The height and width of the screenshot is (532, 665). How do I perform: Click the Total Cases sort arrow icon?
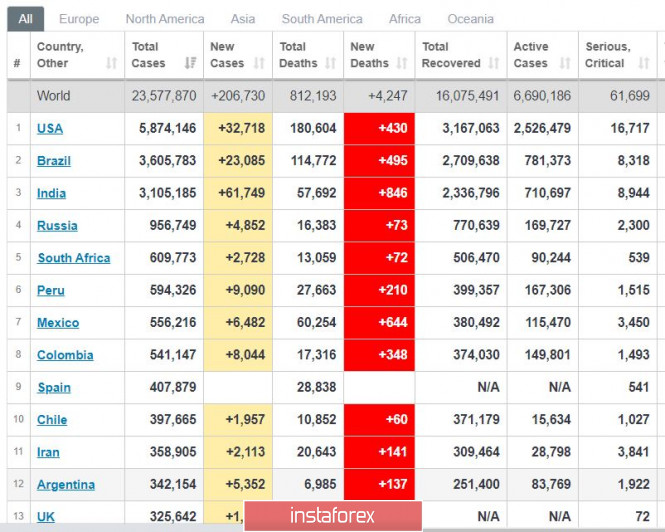[x=190, y=64]
